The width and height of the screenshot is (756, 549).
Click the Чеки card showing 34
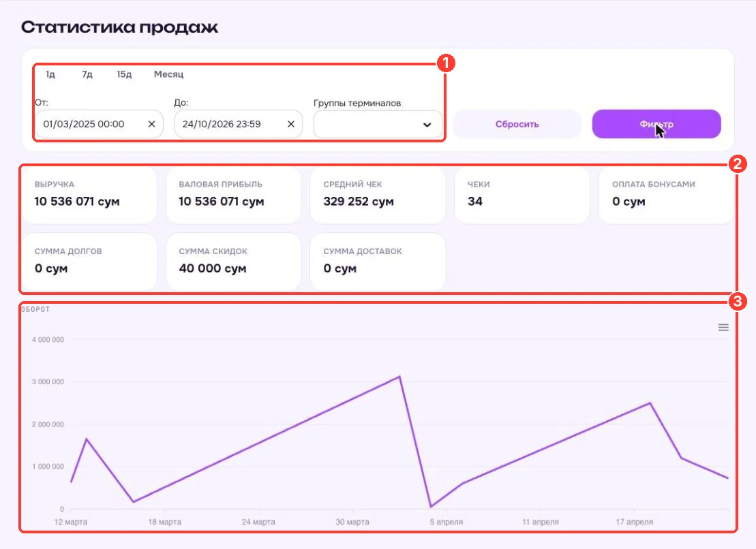coord(522,195)
